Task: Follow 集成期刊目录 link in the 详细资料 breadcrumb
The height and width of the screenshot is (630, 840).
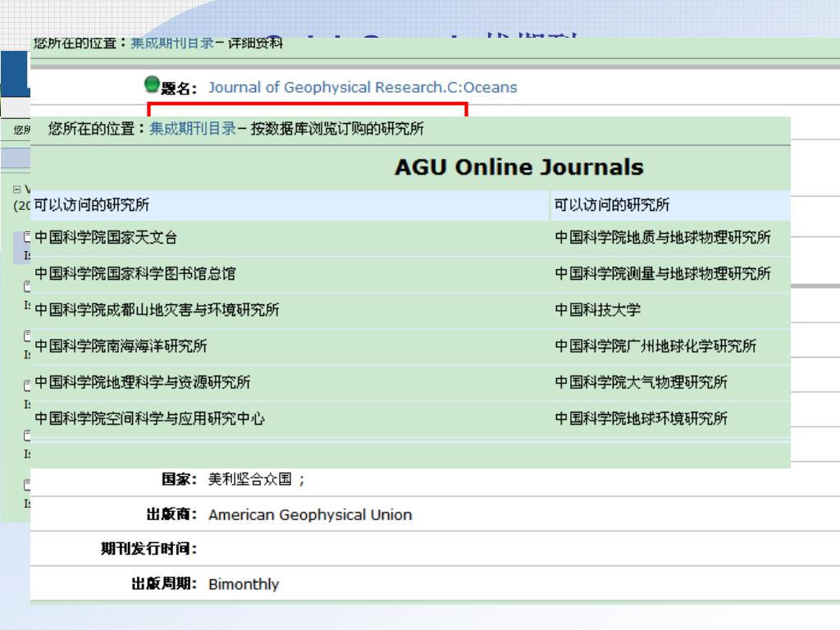Action: click(172, 43)
